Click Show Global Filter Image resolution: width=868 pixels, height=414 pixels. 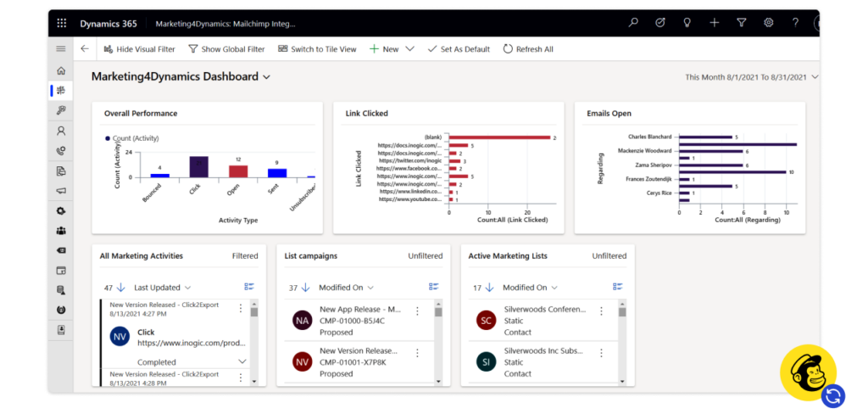pos(227,48)
